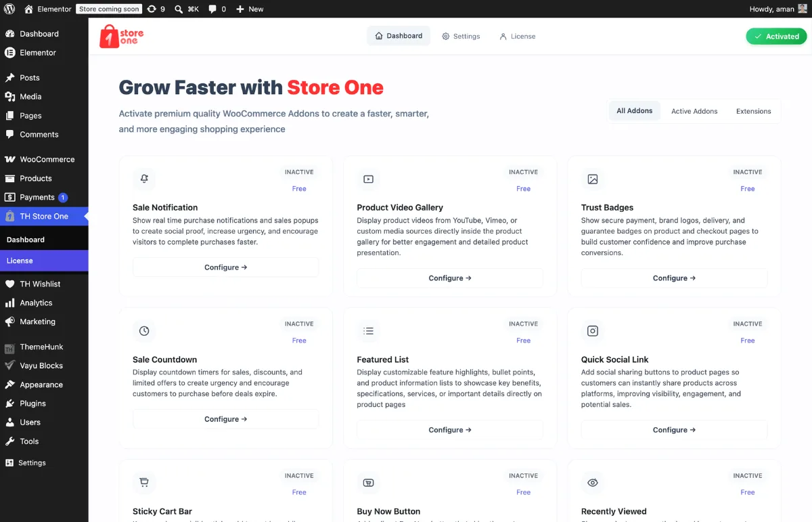The height and width of the screenshot is (522, 812).
Task: Click the TH Wishlist heart icon
Action: click(x=9, y=284)
